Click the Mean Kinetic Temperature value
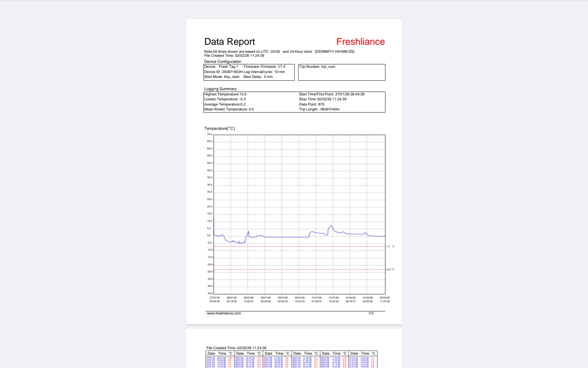This screenshot has width=588, height=368. tap(229, 109)
